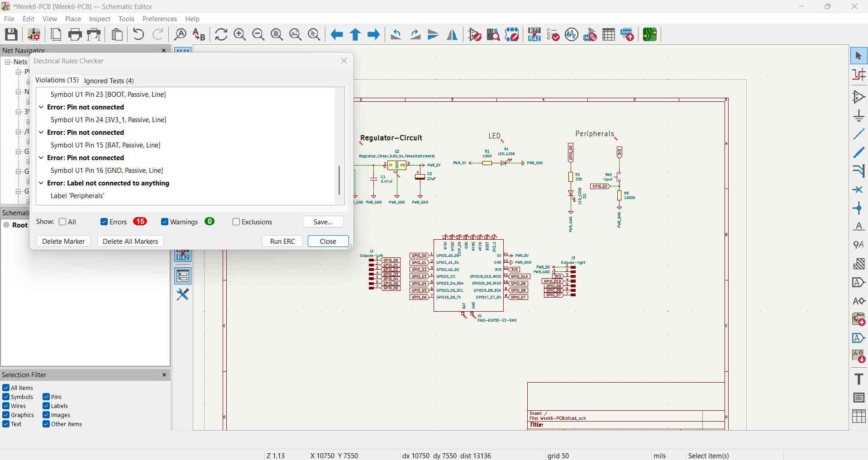Open the Annotate Schematic tool
The width and height of the screenshot is (868, 460).
[534, 35]
